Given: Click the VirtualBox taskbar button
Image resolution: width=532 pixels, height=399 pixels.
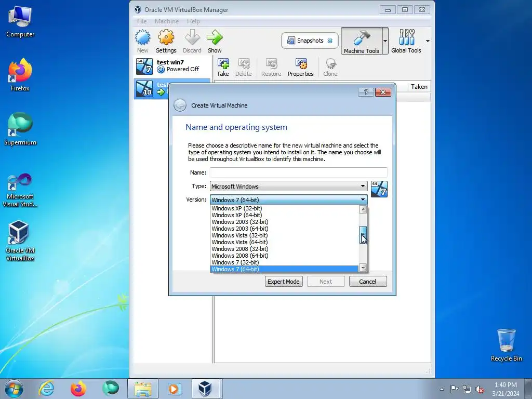Looking at the screenshot, I should point(206,389).
